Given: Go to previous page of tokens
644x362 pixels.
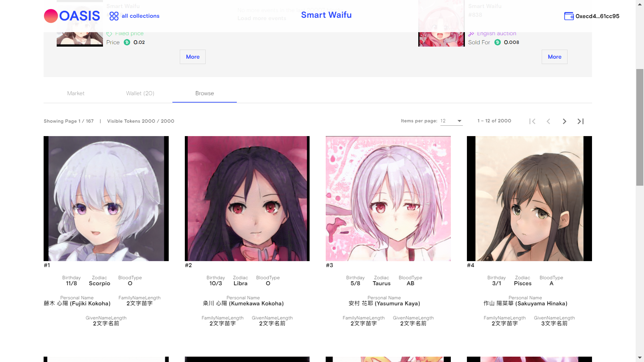Looking at the screenshot, I should (548, 121).
